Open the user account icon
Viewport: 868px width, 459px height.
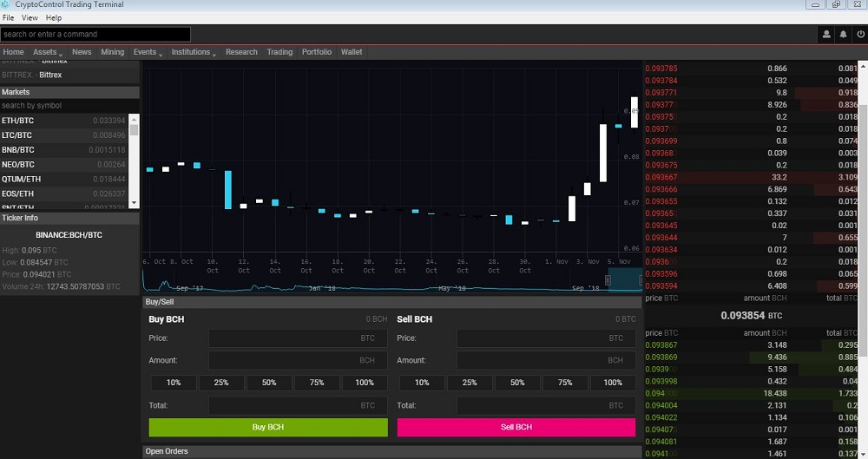[826, 35]
